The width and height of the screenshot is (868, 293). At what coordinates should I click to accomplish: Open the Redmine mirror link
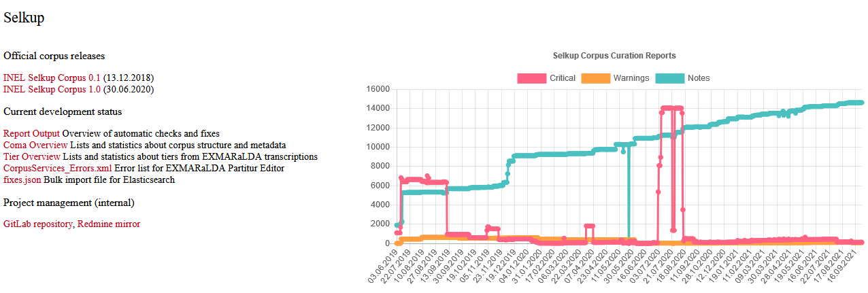pos(109,224)
